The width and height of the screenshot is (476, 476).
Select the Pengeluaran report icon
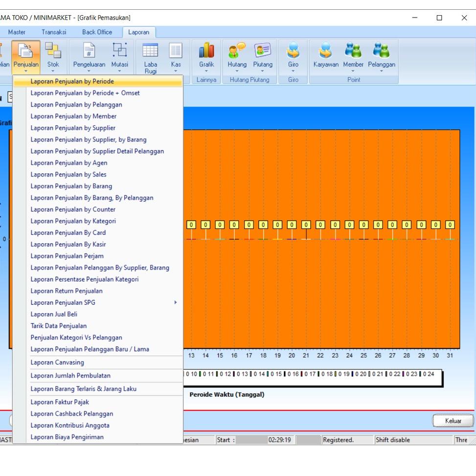tap(88, 54)
